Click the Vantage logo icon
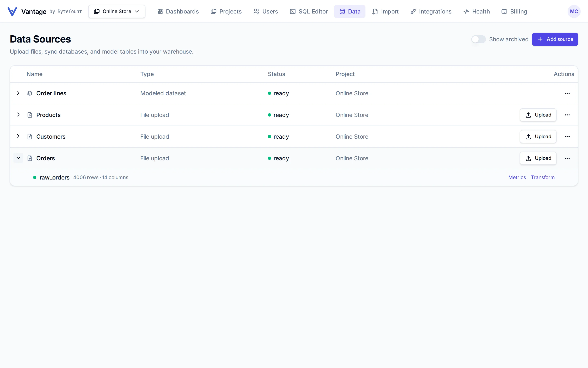Viewport: 588px width, 368px height. click(12, 11)
